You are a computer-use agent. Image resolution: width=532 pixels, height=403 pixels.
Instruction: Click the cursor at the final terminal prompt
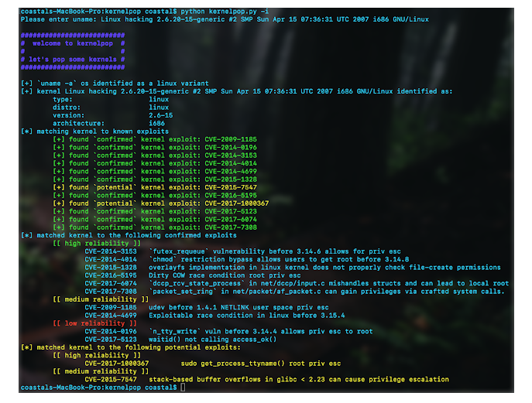183,387
